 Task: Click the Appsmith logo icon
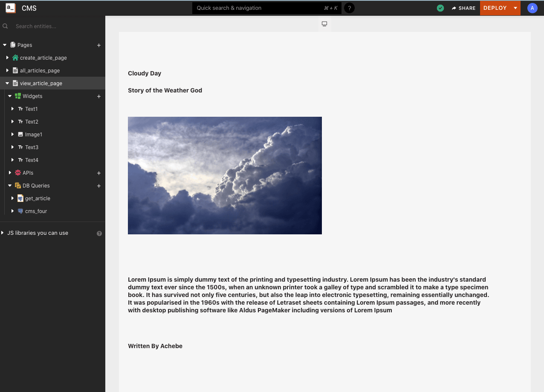tap(11, 8)
